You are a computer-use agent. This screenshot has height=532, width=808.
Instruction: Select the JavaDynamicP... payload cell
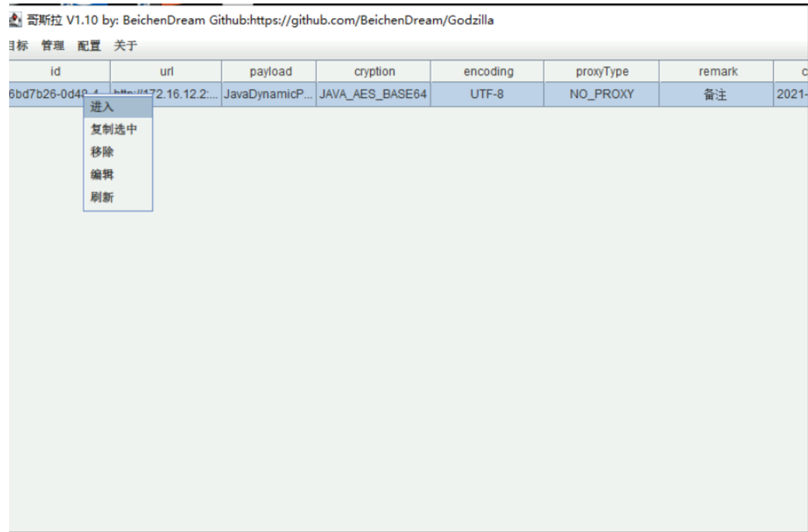269,95
